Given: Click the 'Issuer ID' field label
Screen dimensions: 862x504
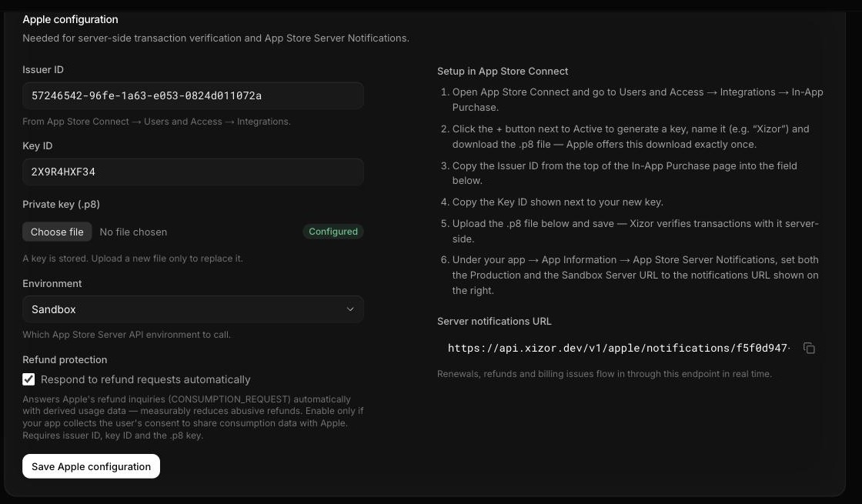Looking at the screenshot, I should pos(43,70).
